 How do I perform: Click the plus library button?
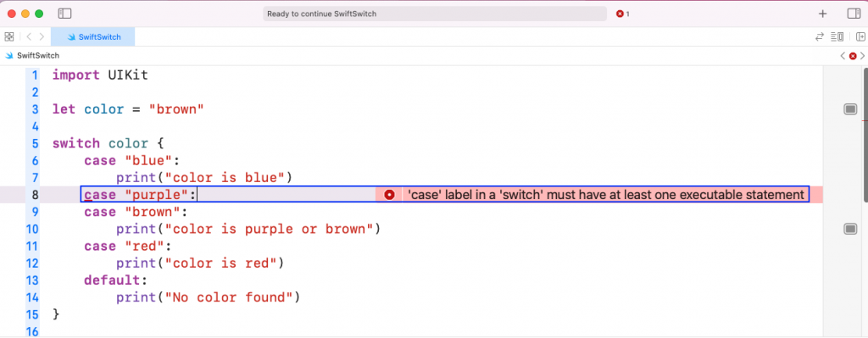tap(822, 14)
